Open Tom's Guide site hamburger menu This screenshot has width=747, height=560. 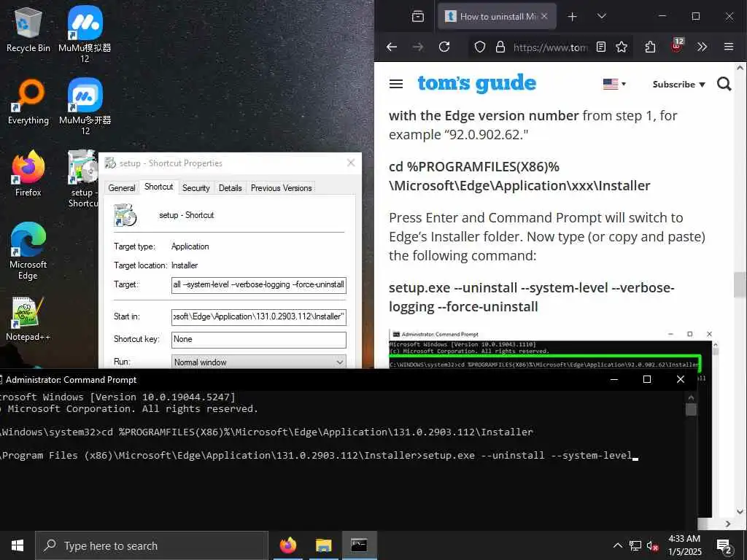coord(396,85)
